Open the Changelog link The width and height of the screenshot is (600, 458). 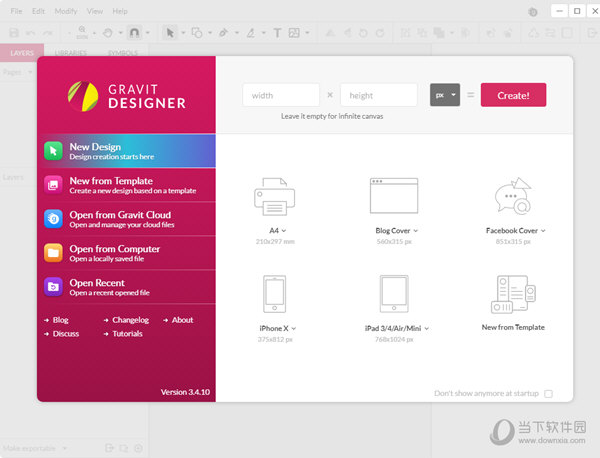tap(130, 320)
